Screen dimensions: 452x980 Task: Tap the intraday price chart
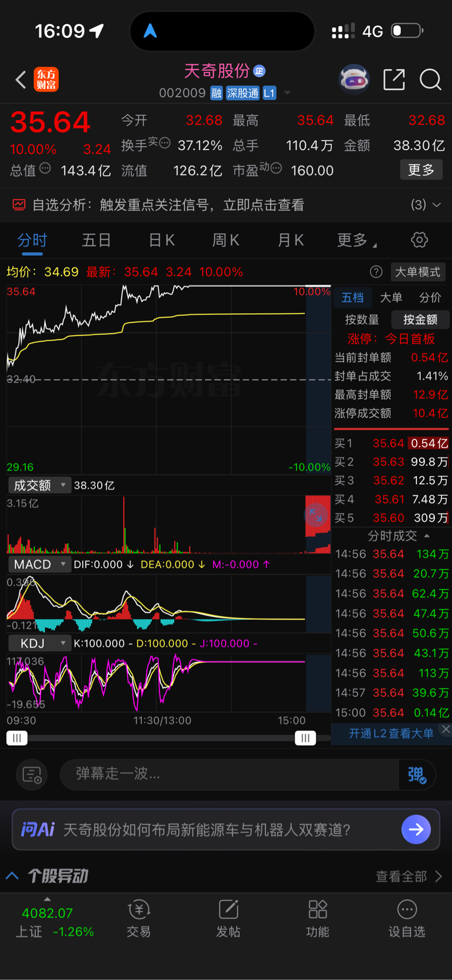pyautogui.click(x=168, y=380)
